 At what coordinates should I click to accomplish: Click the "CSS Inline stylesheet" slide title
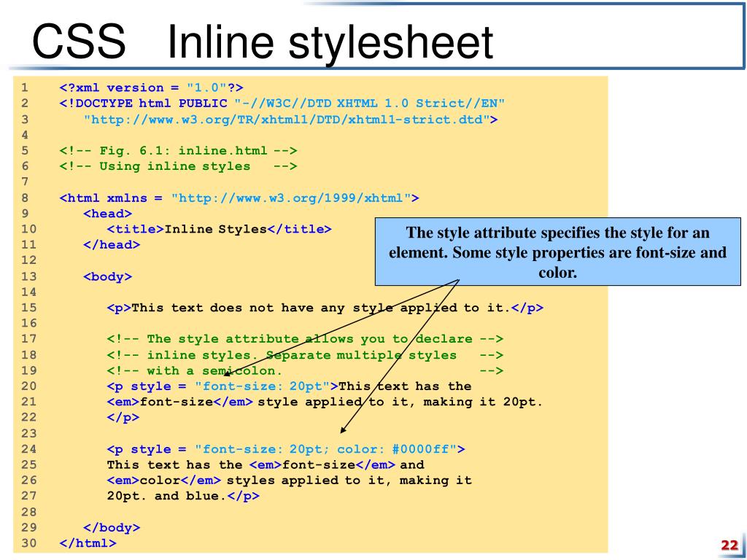click(x=263, y=43)
